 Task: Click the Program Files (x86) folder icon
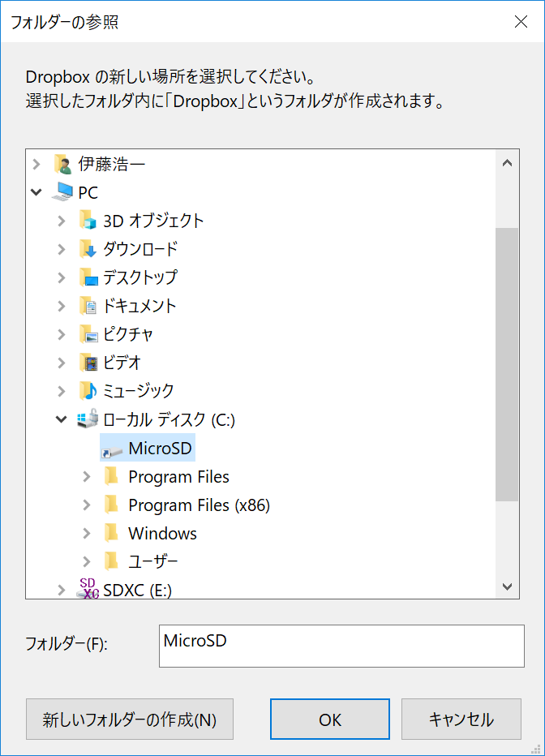point(112,505)
